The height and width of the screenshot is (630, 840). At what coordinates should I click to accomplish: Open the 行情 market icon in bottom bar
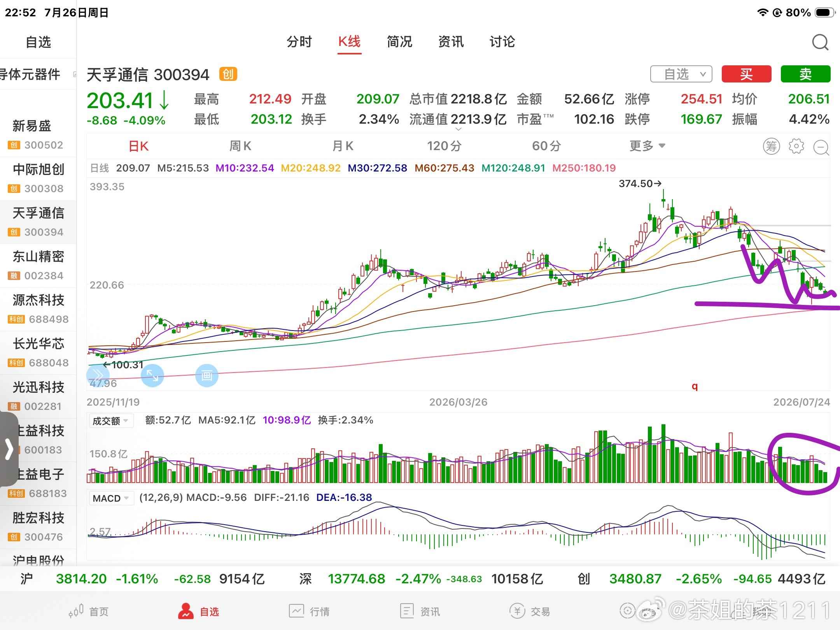[296, 611]
